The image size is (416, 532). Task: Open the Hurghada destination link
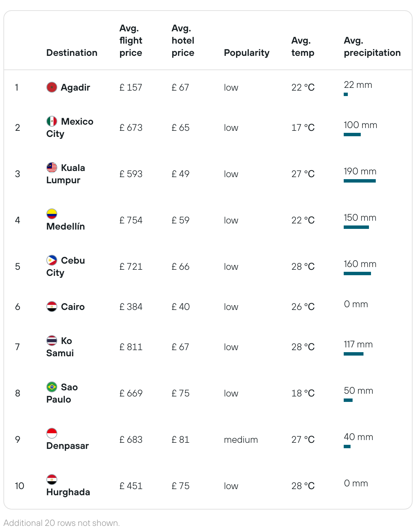pos(68,492)
